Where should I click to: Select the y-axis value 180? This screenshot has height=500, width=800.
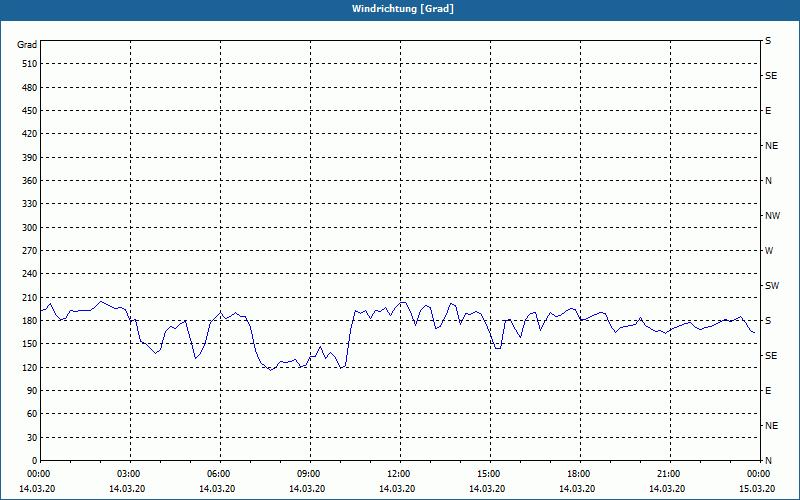(30, 321)
